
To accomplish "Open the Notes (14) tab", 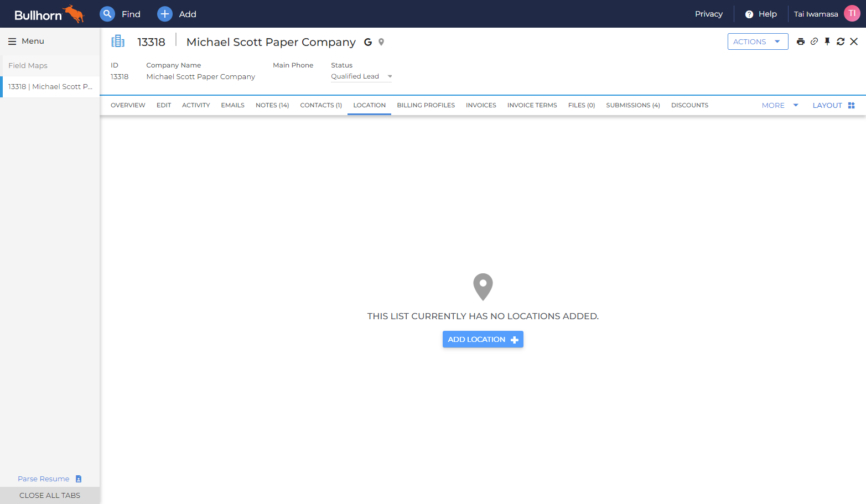I will [272, 105].
